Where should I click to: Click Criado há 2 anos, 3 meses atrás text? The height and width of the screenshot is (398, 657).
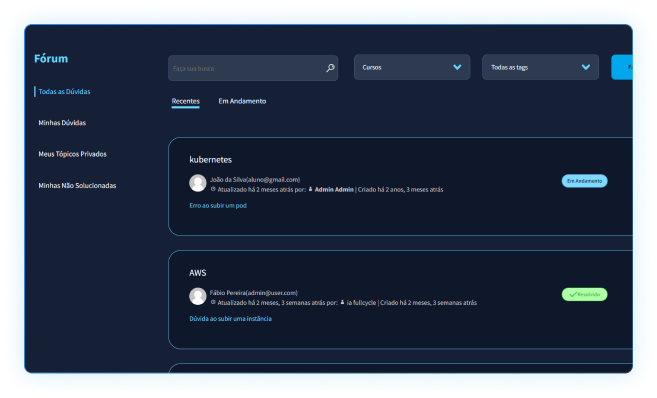[400, 190]
